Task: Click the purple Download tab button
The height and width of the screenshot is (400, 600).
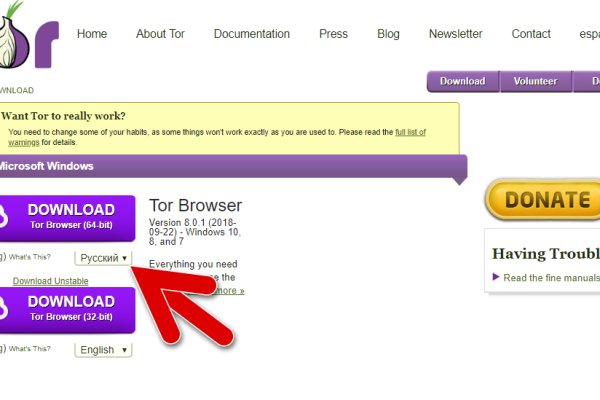Action: 462,81
